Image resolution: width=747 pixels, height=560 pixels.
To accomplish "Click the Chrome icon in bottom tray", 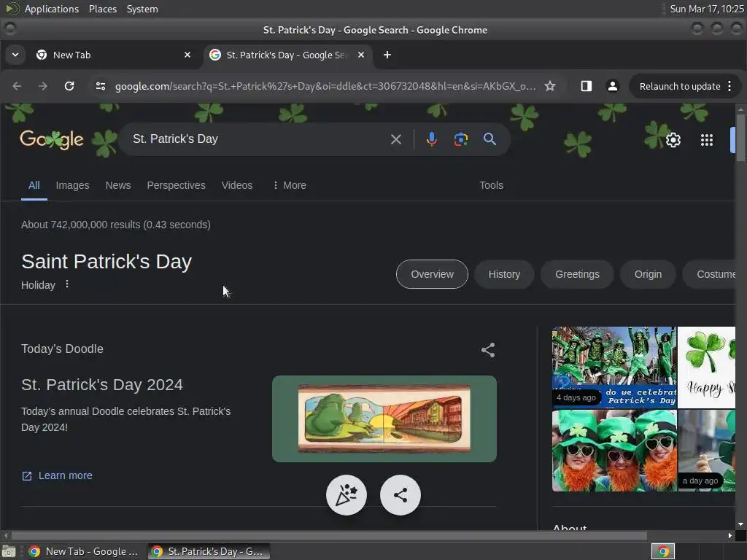I will point(663,551).
